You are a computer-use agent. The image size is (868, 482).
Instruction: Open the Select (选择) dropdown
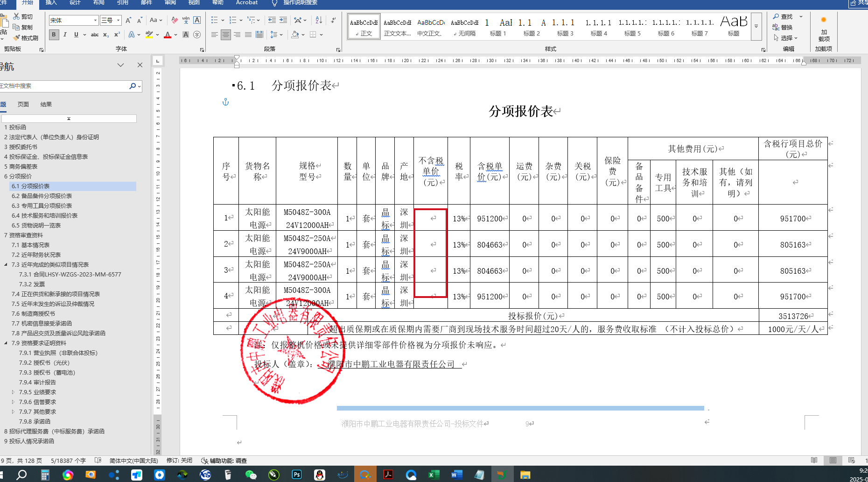click(x=786, y=38)
